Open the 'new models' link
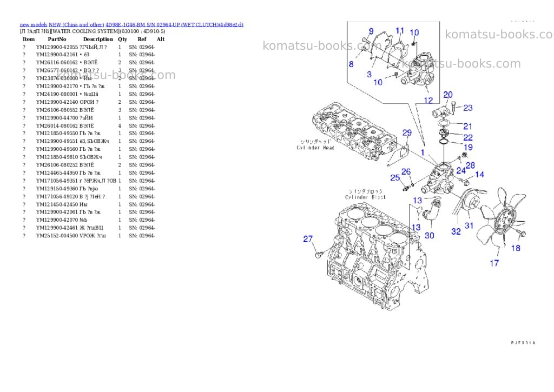 pos(34,25)
